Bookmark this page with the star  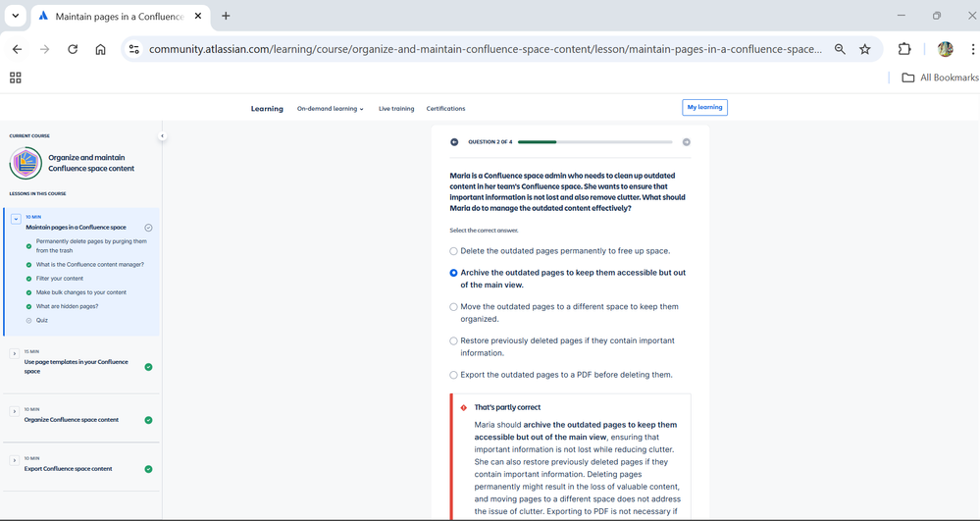tap(865, 49)
